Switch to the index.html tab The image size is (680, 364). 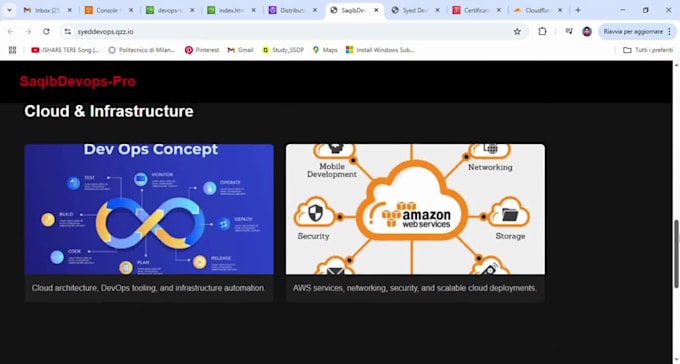(232, 10)
